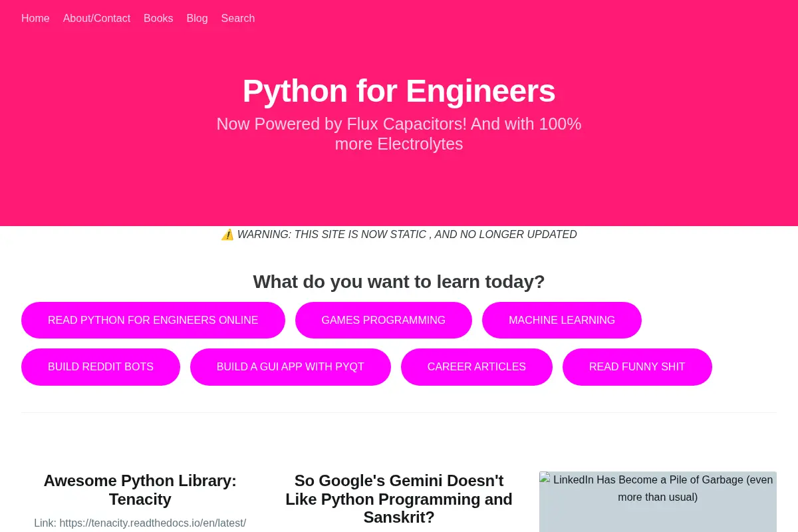Viewport: 798px width, 532px height.
Task: Open the LinkedIn Pile of Garbage thumbnail
Action: tap(658, 501)
